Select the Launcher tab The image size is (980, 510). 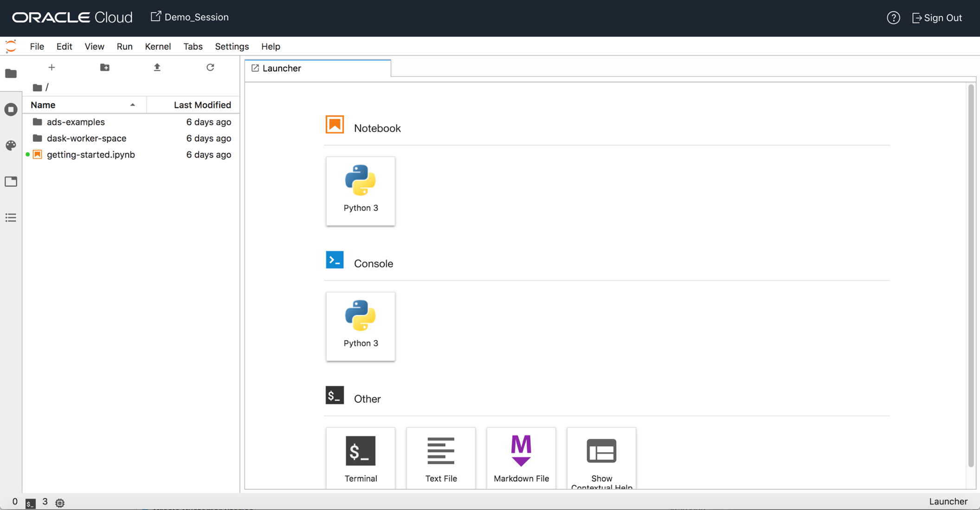282,68
